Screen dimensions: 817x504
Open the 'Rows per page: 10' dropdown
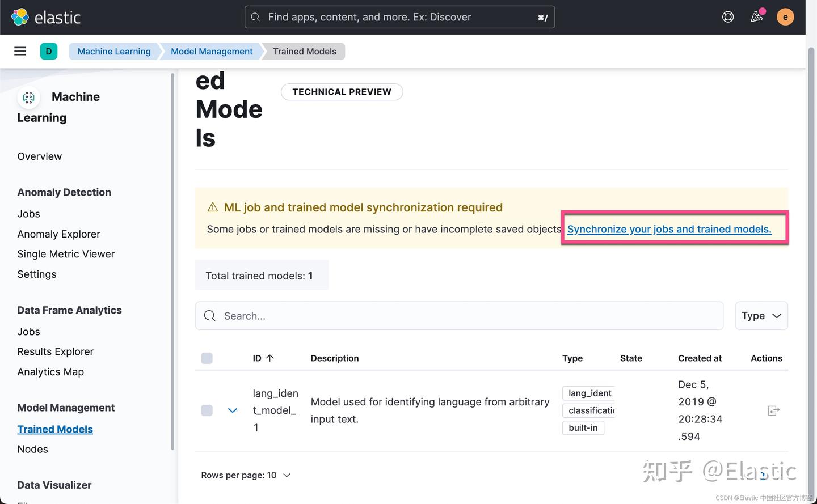(x=246, y=475)
